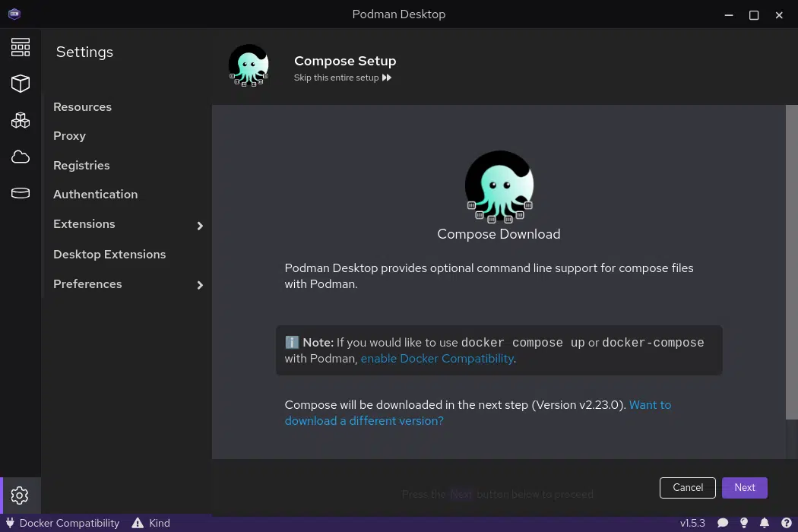Screen dimensions: 798x532
Task: Open the Containers cube icon
Action: coord(21,84)
